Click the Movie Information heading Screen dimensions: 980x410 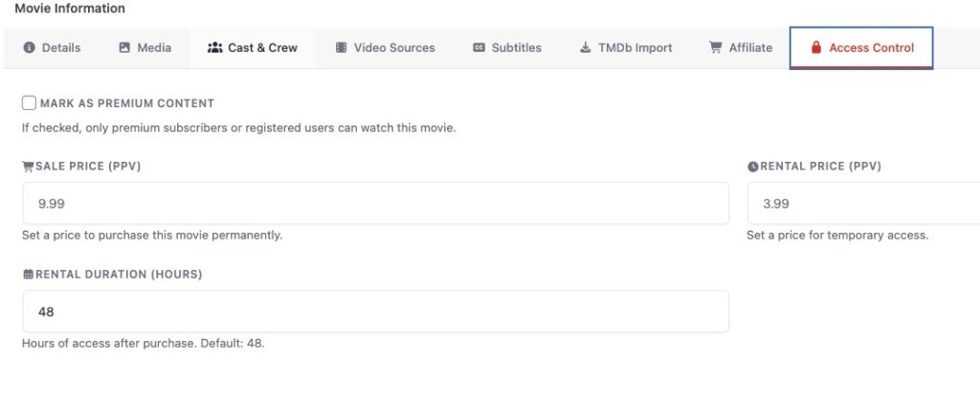pyautogui.click(x=70, y=9)
